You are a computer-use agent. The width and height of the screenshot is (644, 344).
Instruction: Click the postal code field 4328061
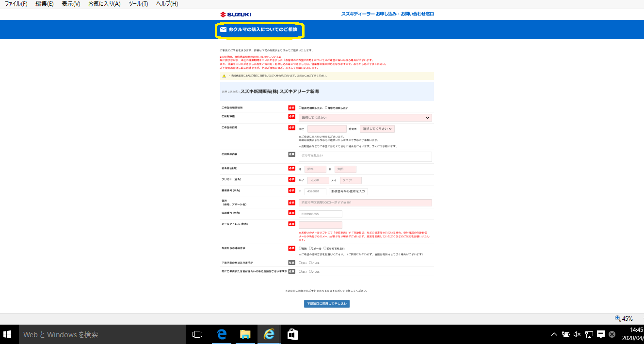pos(315,191)
